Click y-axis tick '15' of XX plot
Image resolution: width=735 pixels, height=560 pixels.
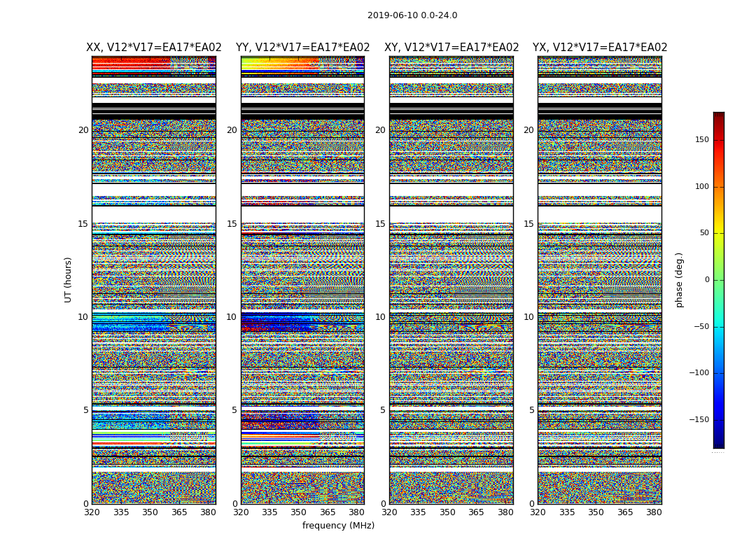coord(83,224)
